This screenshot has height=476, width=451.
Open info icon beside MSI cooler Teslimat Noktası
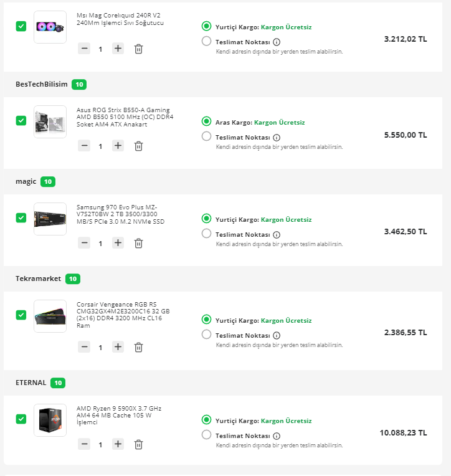pyautogui.click(x=277, y=41)
